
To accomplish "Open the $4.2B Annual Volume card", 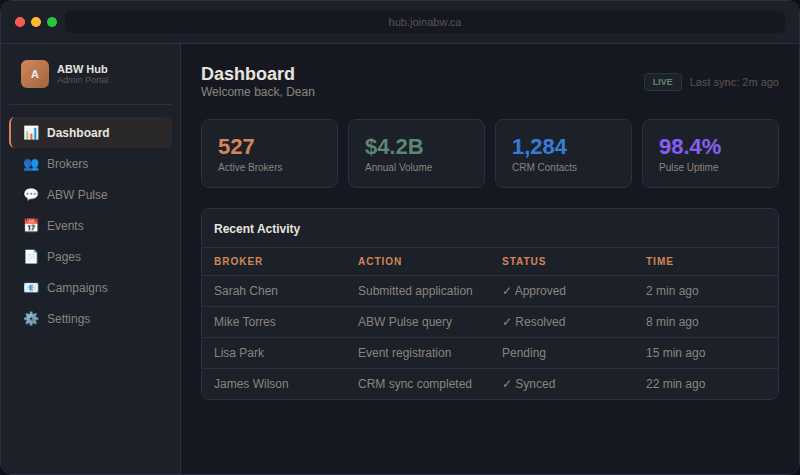I will 416,154.
